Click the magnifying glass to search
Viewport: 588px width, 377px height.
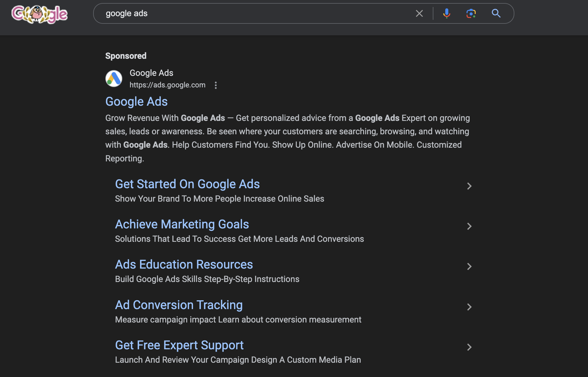coord(496,13)
